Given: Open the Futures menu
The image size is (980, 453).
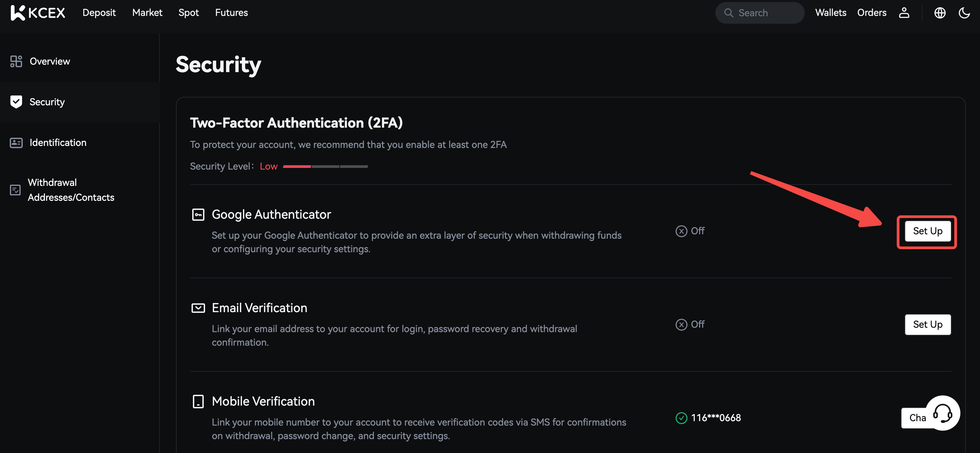Looking at the screenshot, I should tap(231, 13).
